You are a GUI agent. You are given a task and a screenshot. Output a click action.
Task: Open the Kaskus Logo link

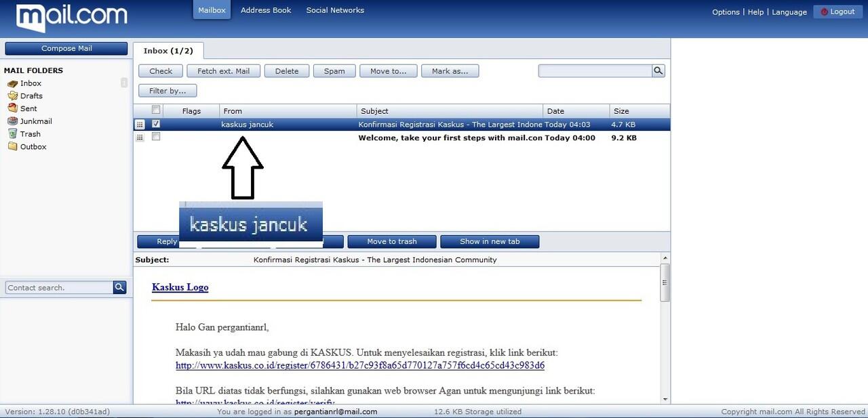(180, 287)
